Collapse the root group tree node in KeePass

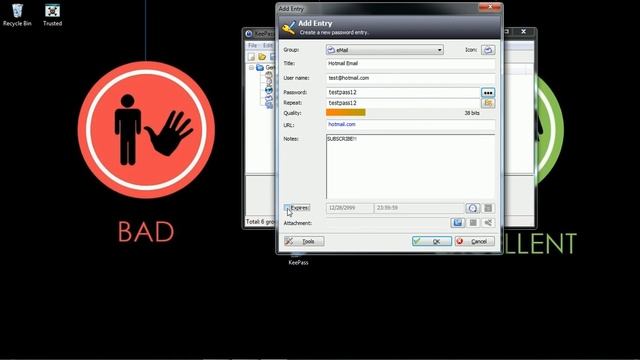[251, 67]
